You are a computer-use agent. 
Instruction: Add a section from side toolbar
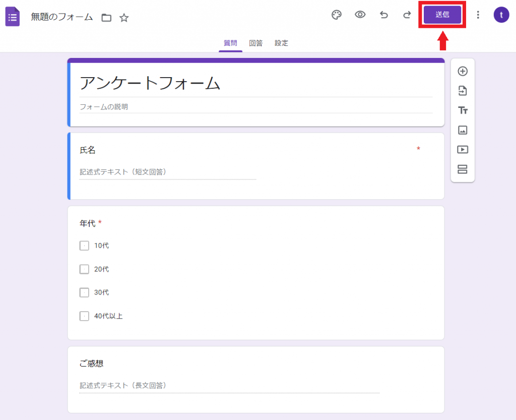(463, 169)
